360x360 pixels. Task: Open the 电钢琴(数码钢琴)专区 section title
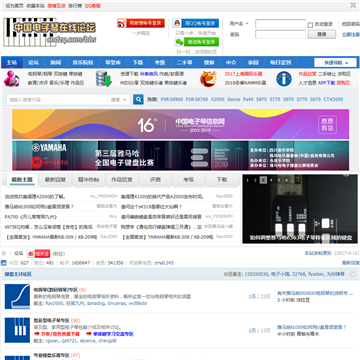click(x=56, y=289)
